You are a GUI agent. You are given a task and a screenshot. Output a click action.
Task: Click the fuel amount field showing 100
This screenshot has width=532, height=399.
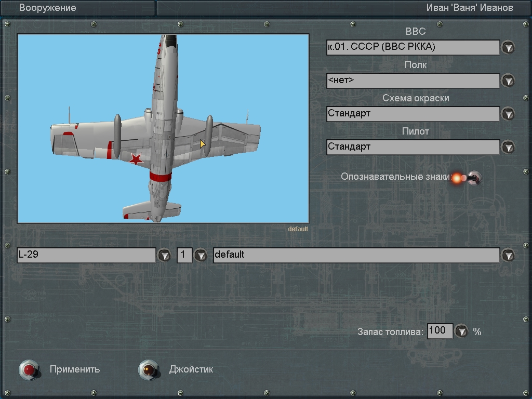[440, 331]
